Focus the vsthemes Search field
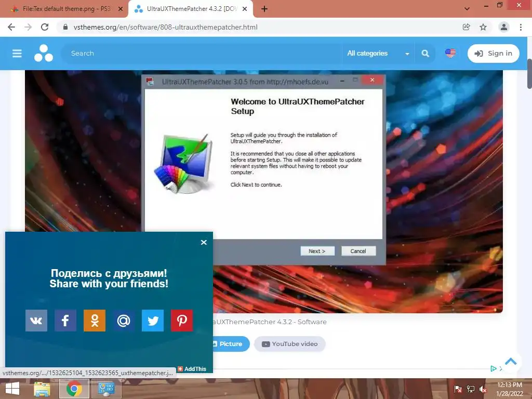Screen dimensions: 532x399 [202, 54]
